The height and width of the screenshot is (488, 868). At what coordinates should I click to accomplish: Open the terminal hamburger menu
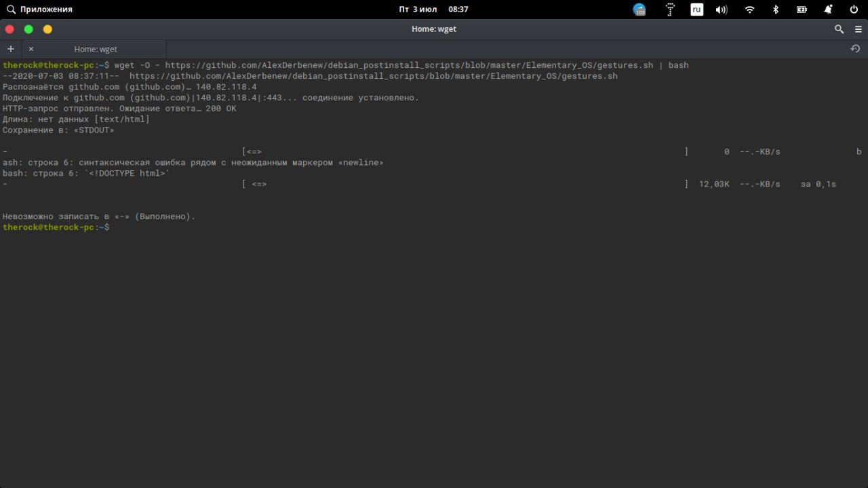pos(858,29)
